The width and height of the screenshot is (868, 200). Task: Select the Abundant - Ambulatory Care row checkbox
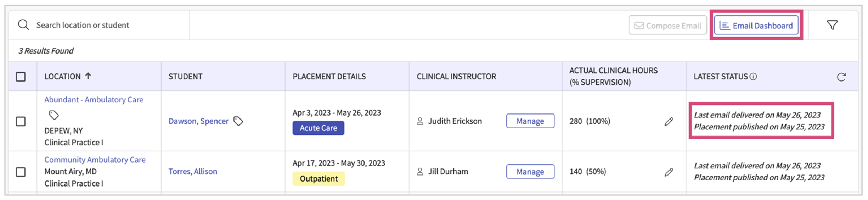pyautogui.click(x=21, y=122)
